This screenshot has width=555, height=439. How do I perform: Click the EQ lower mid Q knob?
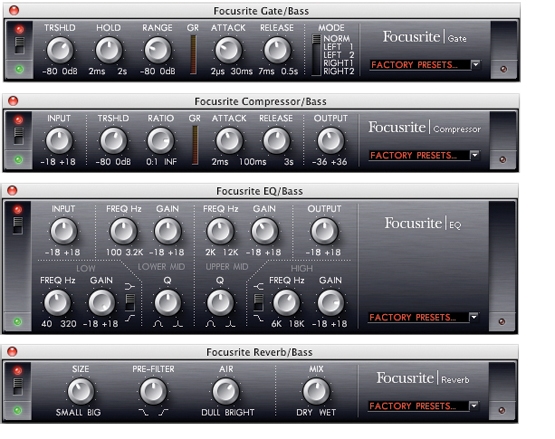[168, 303]
